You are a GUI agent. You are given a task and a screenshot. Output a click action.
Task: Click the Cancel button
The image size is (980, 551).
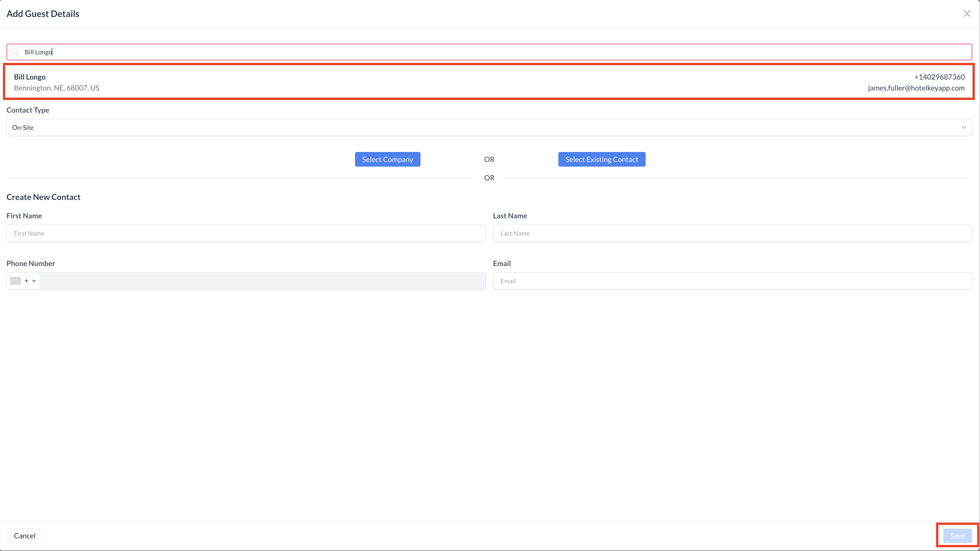24,535
